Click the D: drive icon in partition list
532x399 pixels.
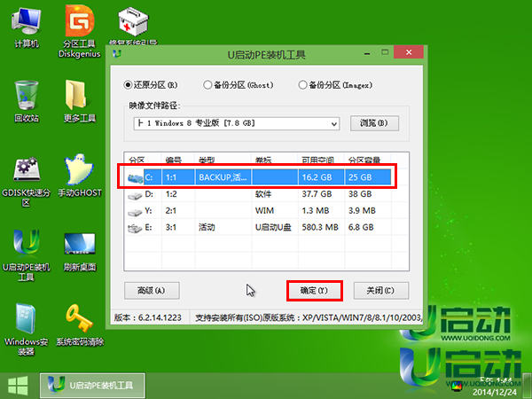[135, 196]
